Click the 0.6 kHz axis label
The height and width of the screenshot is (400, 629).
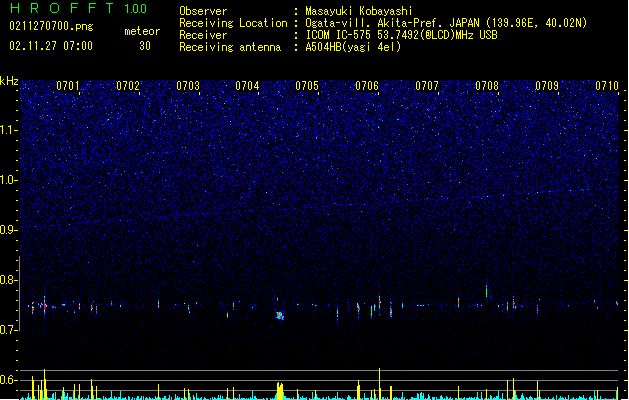[x=9, y=380]
